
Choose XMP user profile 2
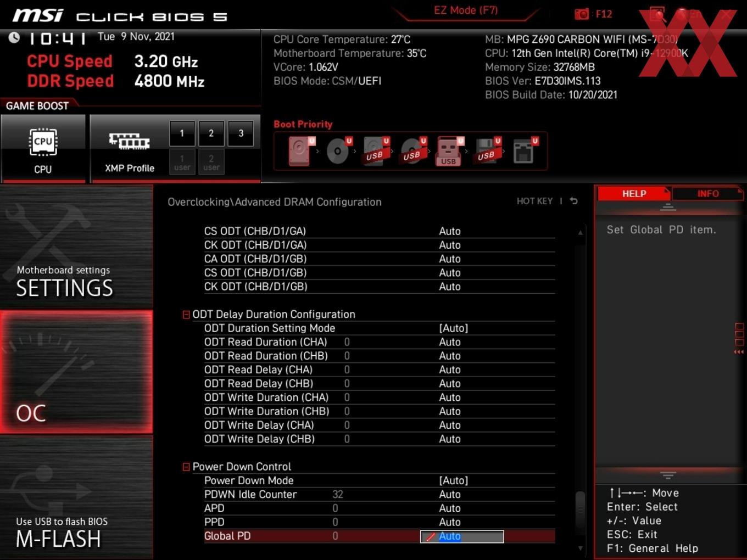(x=211, y=163)
